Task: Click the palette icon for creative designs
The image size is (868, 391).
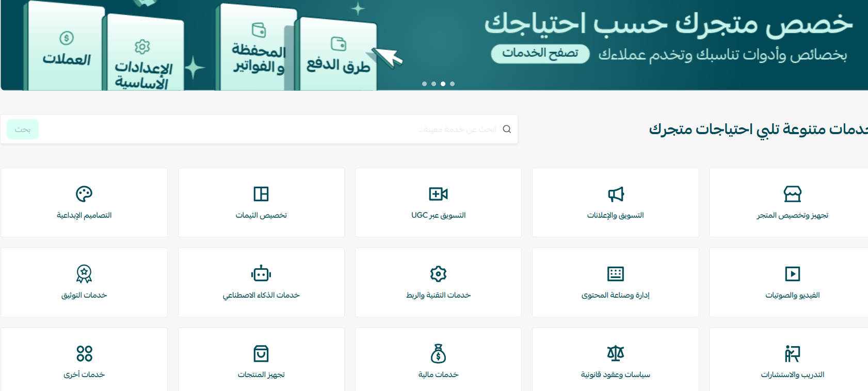Action: coord(84,194)
